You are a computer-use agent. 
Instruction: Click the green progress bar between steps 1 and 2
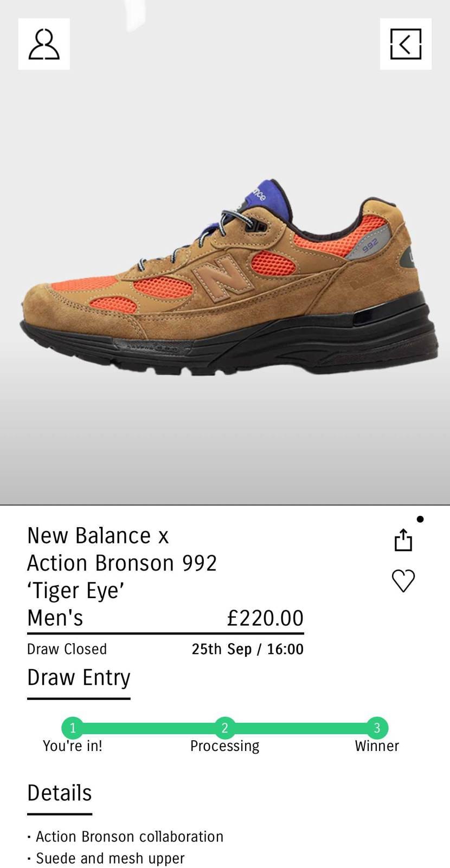pos(149,728)
